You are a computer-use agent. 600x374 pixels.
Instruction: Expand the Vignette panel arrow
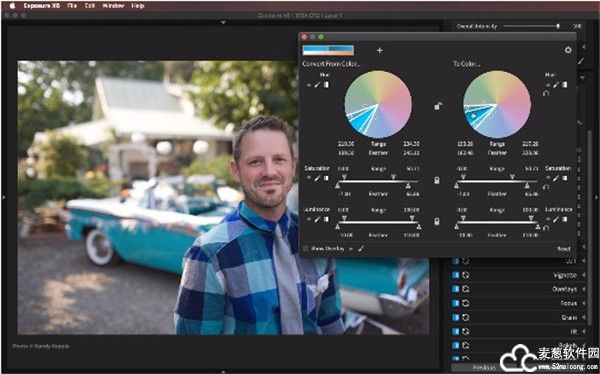tap(584, 275)
